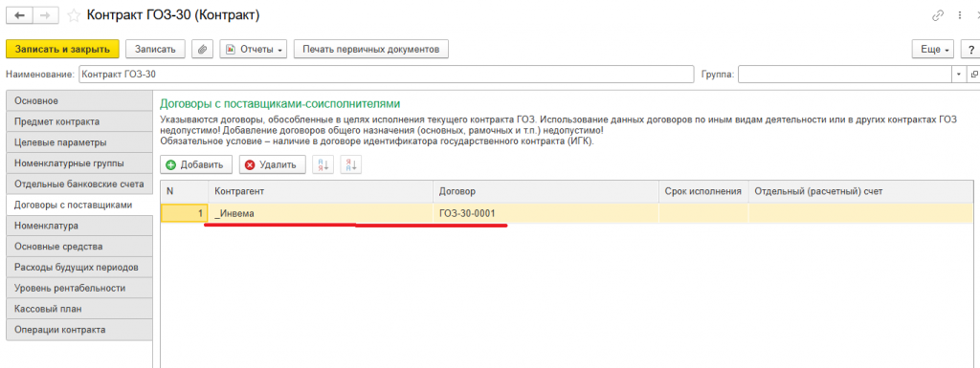Viewport: 980px width, 368px height.
Task: Open Расходы будущих периодов tab
Action: [x=79, y=267]
